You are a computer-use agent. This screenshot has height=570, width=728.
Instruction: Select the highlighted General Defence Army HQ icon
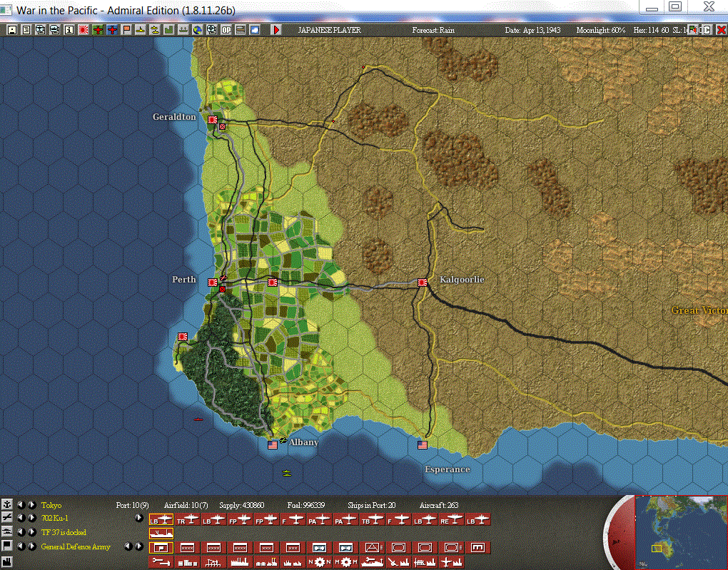tap(161, 548)
